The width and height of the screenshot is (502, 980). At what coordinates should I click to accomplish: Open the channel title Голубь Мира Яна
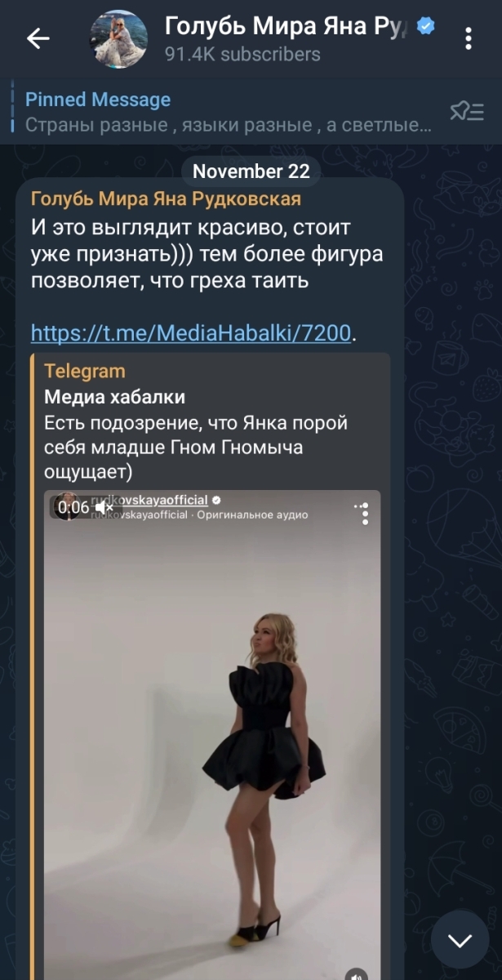coord(288,27)
